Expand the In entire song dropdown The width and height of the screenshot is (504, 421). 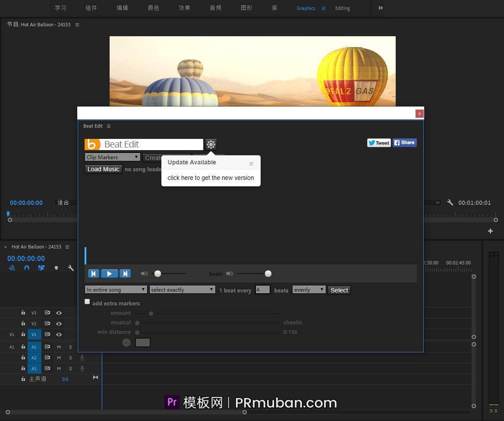tap(116, 290)
